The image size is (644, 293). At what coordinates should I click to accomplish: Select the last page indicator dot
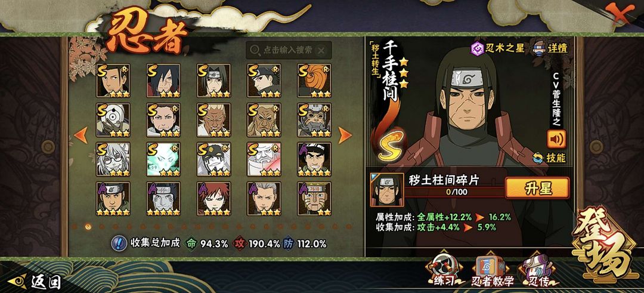(x=349, y=226)
